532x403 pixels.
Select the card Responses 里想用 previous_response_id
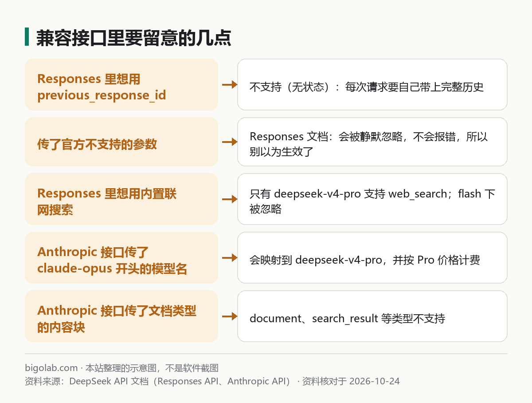pyautogui.click(x=121, y=84)
